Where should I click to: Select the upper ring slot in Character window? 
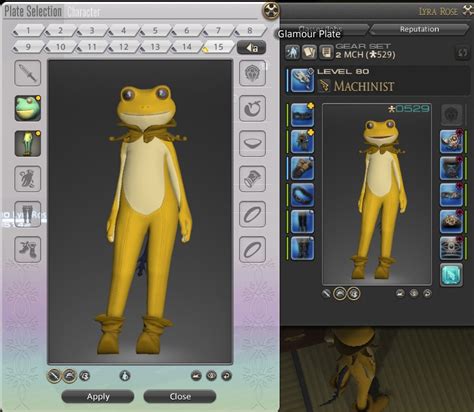[x=451, y=221]
